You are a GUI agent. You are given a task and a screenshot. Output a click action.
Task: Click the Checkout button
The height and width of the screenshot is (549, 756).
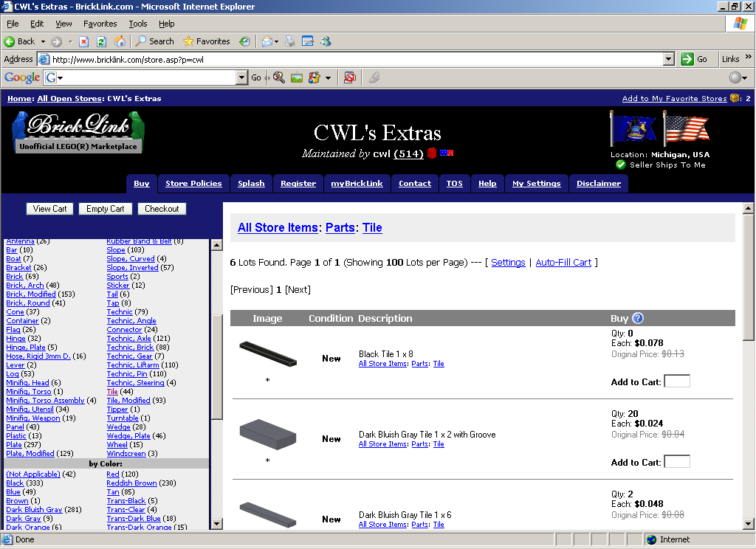162,209
